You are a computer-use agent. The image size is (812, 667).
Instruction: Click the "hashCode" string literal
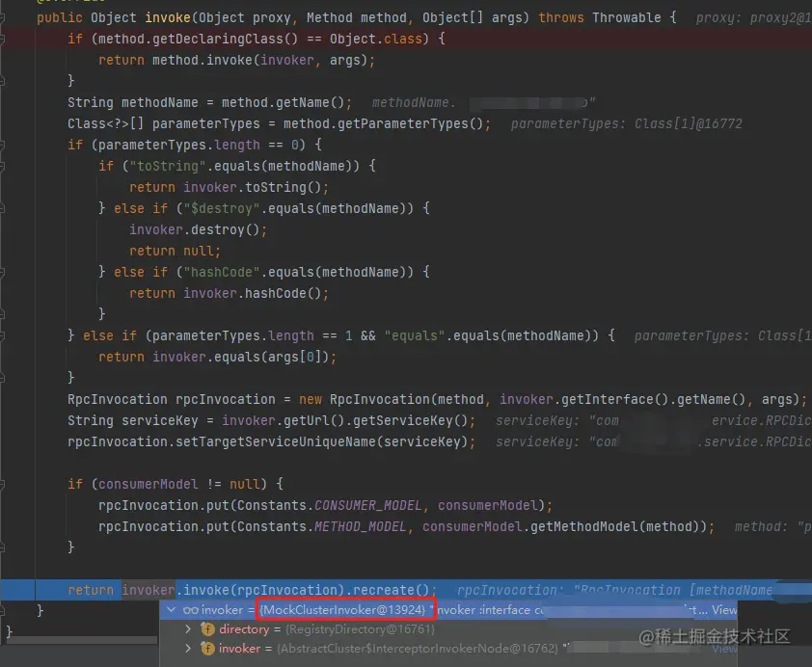click(222, 272)
